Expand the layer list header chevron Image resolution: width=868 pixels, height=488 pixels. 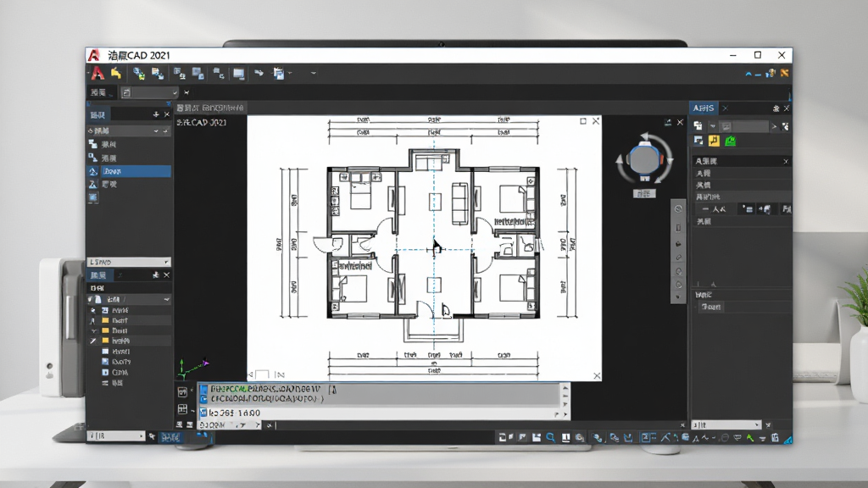point(166,299)
